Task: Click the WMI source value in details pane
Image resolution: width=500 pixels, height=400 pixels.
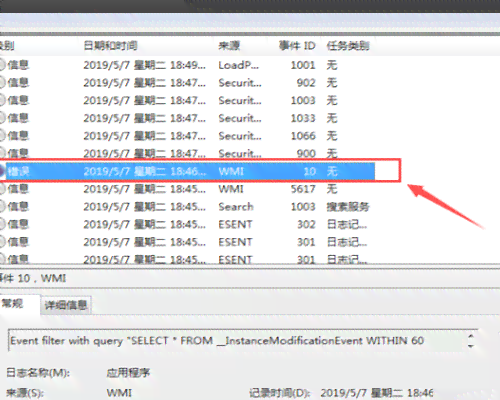Action: tap(119, 393)
